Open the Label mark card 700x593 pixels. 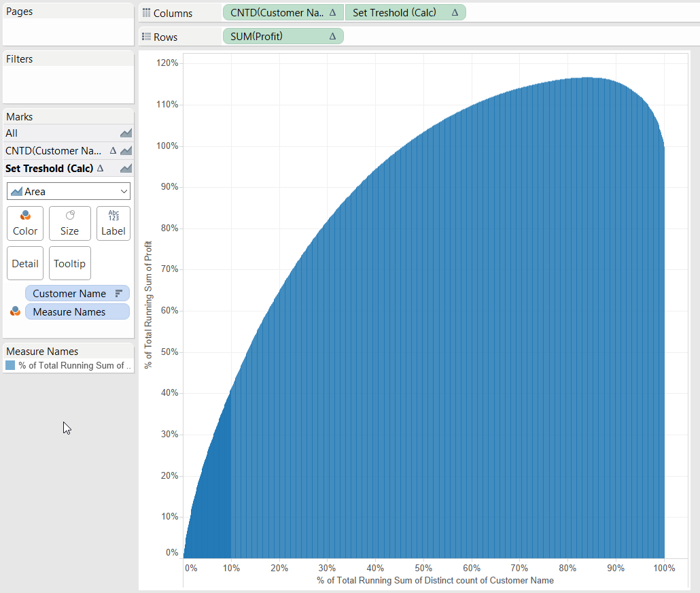point(113,224)
